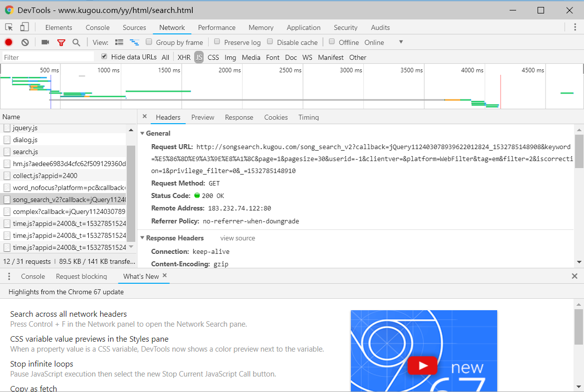Viewport: 584px width, 392px height.
Task: Play the Chrome 67 video thumbnail
Action: tap(422, 366)
